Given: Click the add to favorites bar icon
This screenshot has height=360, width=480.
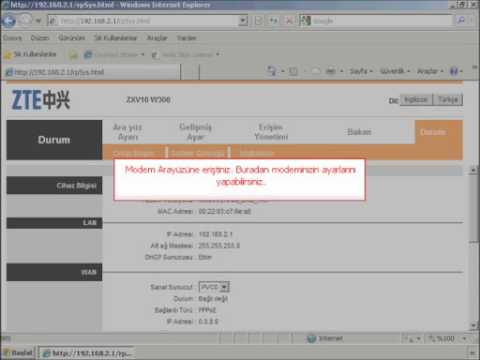Looking at the screenshot, I should point(73,55).
